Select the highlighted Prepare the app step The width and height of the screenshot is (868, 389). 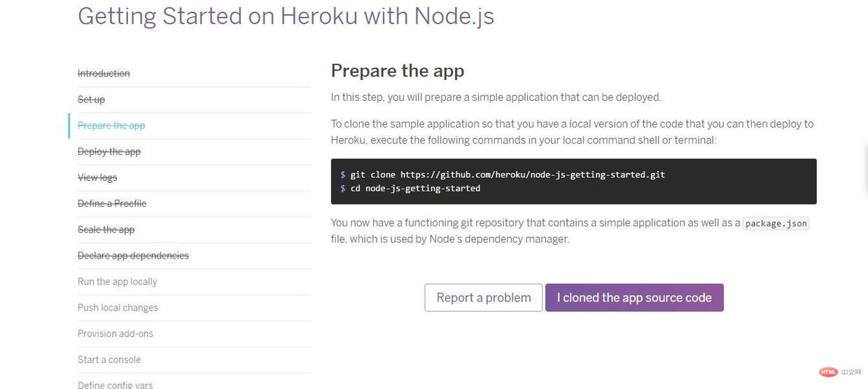click(111, 125)
